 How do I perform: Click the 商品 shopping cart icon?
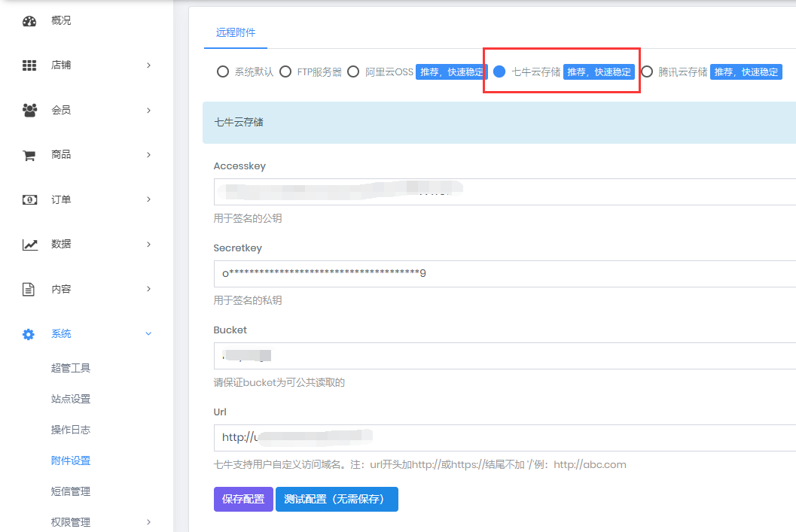[x=29, y=155]
